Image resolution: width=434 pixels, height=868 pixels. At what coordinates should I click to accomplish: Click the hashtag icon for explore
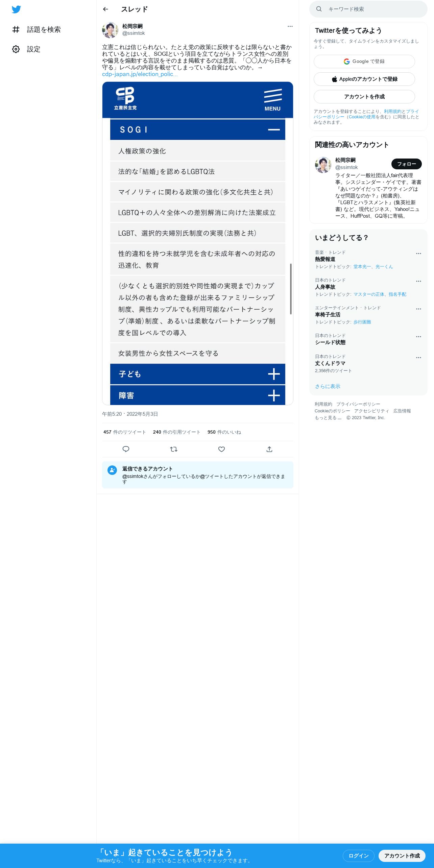point(16,30)
